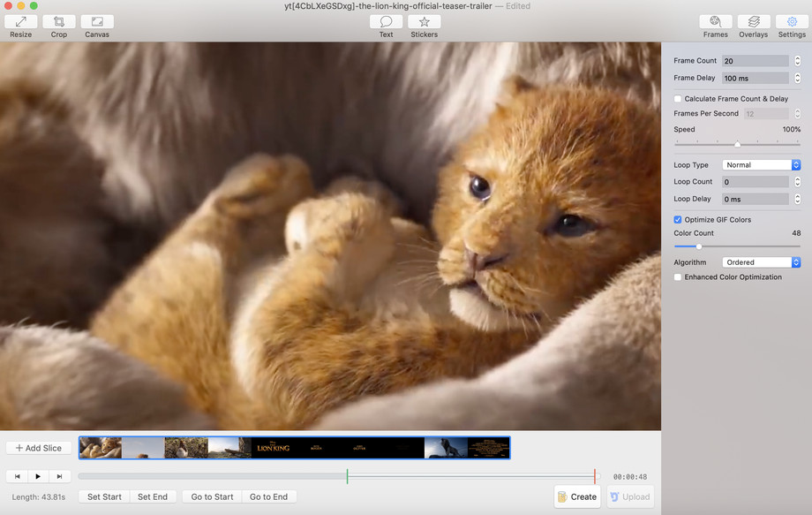
Task: Click the Lion King title thumbnail in filmstrip
Action: [x=273, y=448]
